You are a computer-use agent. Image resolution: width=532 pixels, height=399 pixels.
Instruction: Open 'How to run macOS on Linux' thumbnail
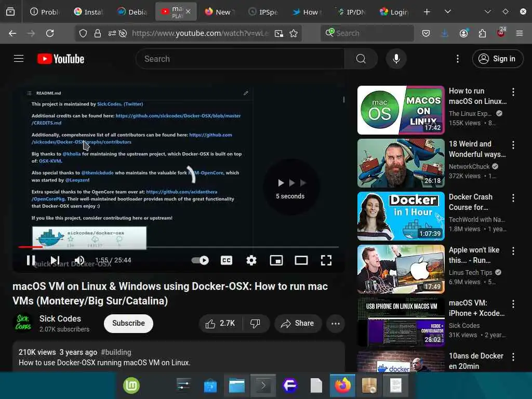[x=401, y=110]
